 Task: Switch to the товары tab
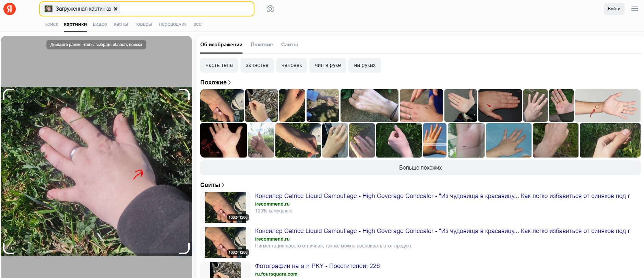143,24
